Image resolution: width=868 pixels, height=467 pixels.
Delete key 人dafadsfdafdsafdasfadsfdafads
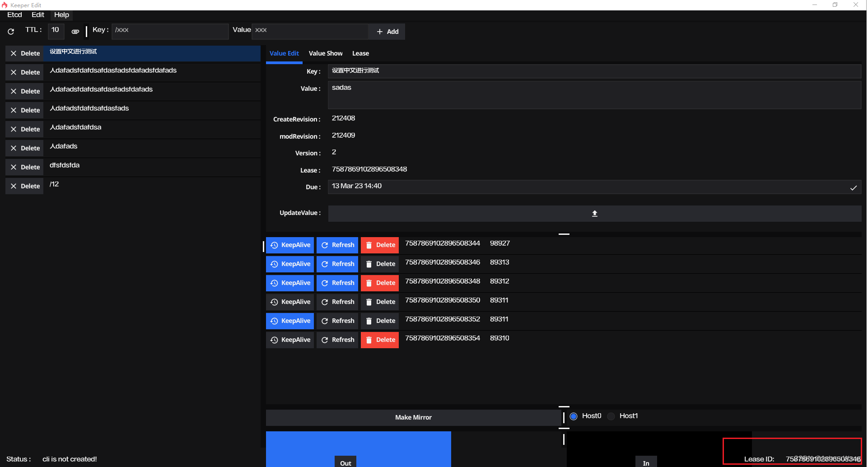24,91
